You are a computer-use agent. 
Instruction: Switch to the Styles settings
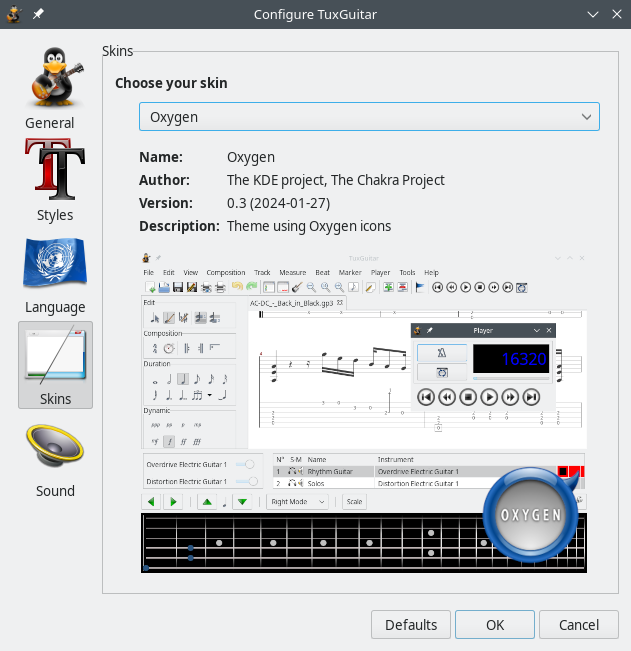55,179
